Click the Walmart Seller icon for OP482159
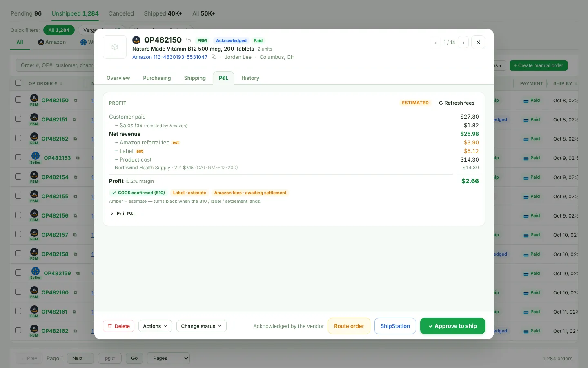This screenshot has height=368, width=588. 36,271
